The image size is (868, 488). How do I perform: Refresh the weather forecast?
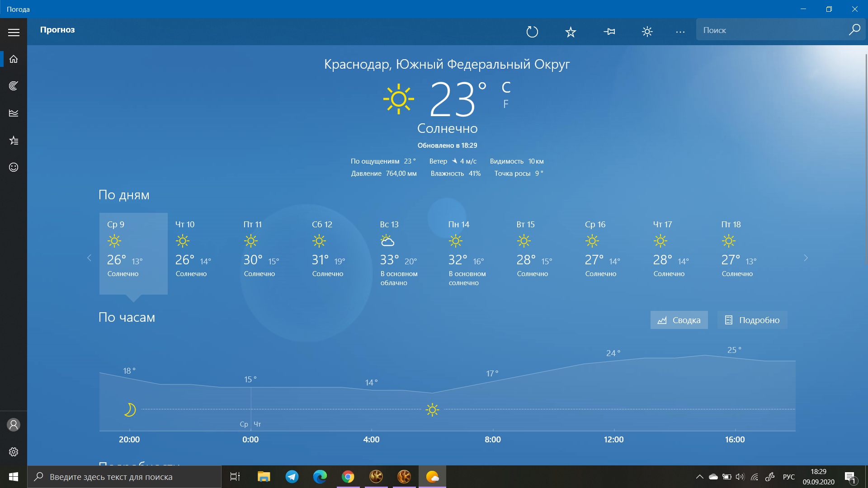click(x=532, y=32)
